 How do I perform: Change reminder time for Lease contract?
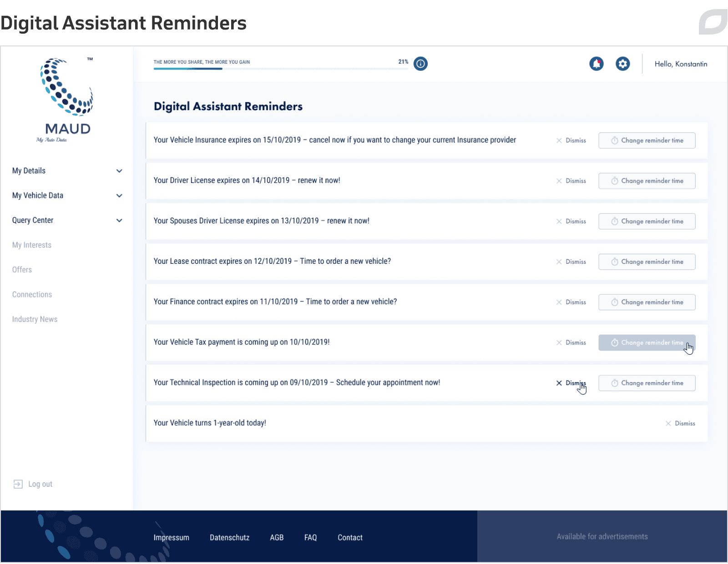click(x=647, y=262)
